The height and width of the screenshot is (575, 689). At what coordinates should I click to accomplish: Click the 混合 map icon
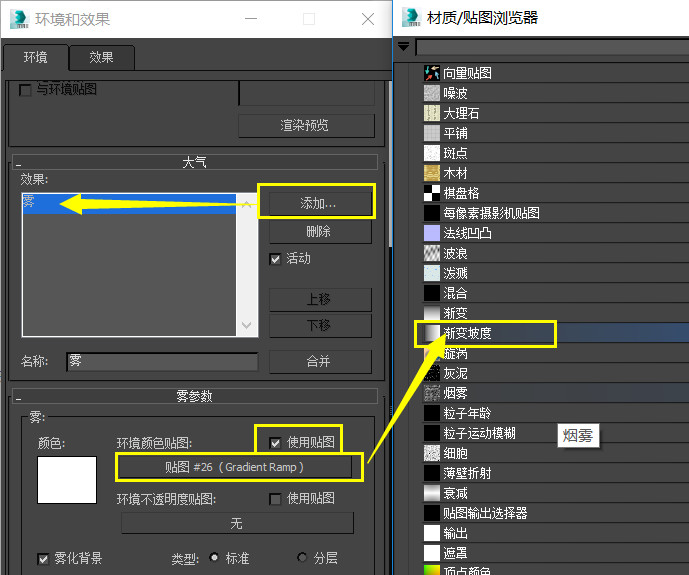(x=432, y=293)
